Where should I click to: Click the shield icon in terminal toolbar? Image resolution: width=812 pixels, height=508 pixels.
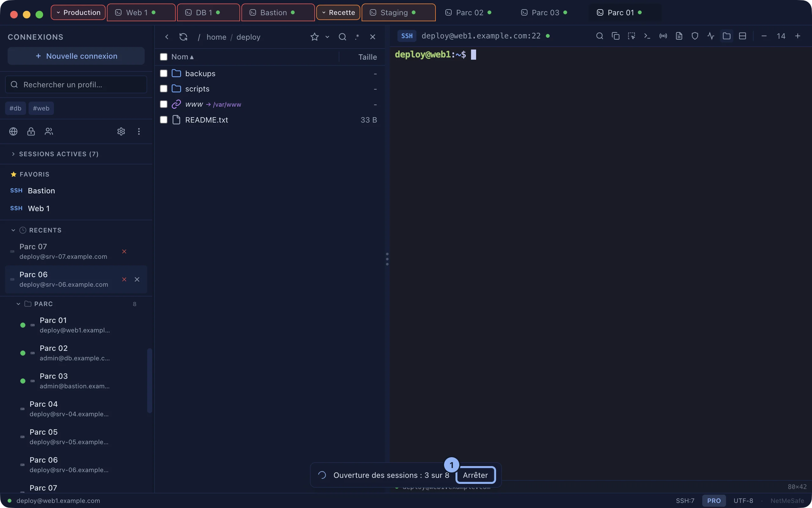pyautogui.click(x=695, y=36)
